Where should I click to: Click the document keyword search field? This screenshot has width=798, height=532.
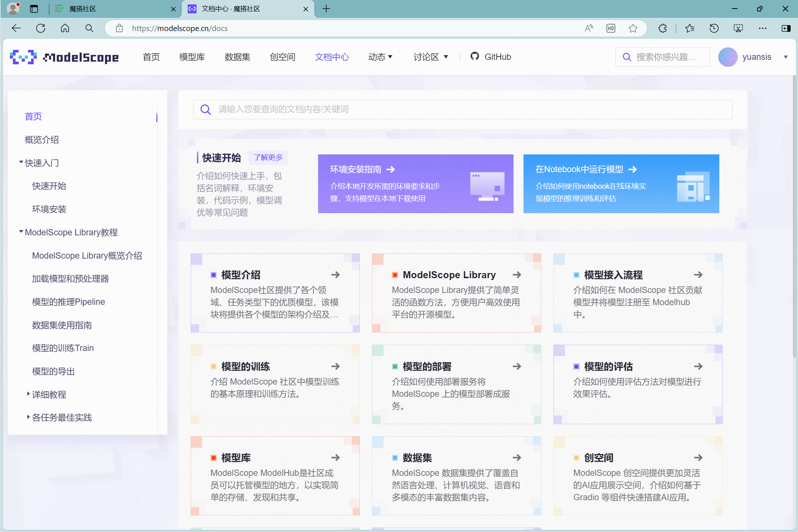[x=463, y=109]
